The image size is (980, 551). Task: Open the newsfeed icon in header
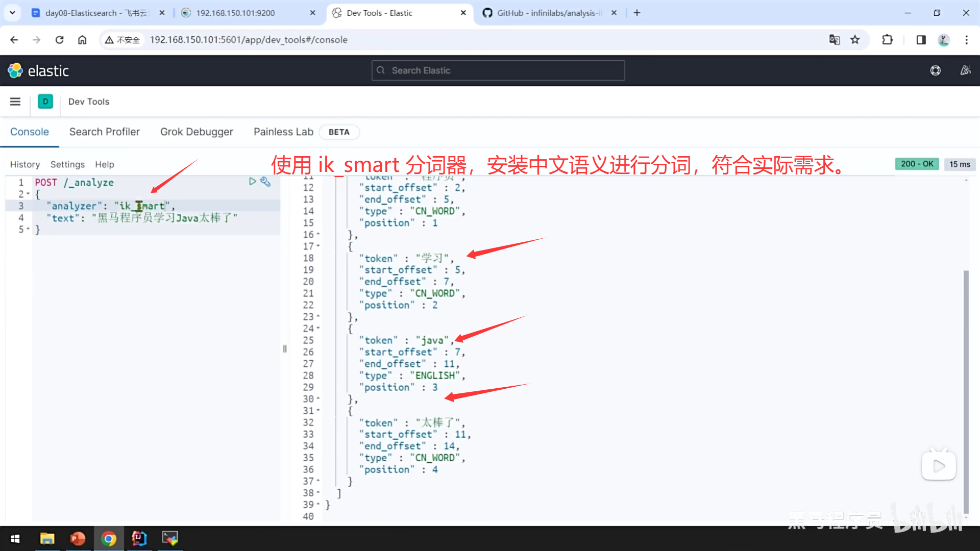[965, 70]
